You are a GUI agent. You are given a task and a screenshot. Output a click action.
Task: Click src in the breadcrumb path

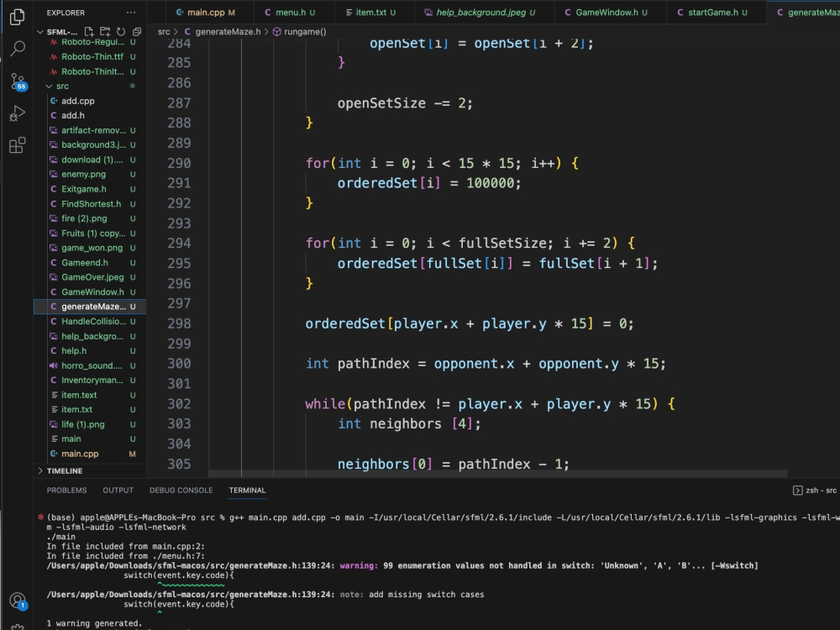(164, 32)
